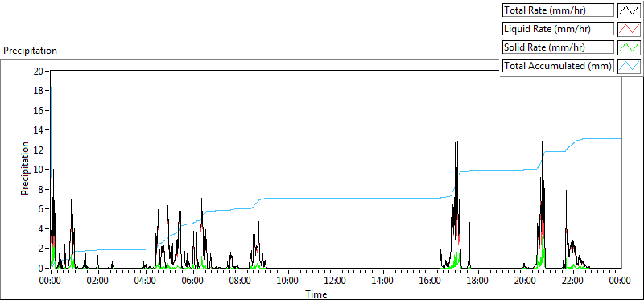Click the 20 maximum y-axis value
The width and height of the screenshot is (644, 300).
click(39, 71)
